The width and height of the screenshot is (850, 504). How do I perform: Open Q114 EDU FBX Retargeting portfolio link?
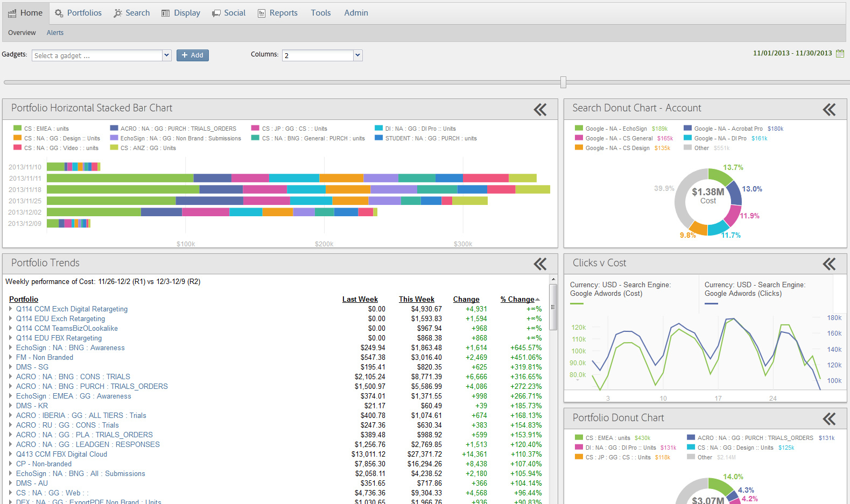coord(59,338)
